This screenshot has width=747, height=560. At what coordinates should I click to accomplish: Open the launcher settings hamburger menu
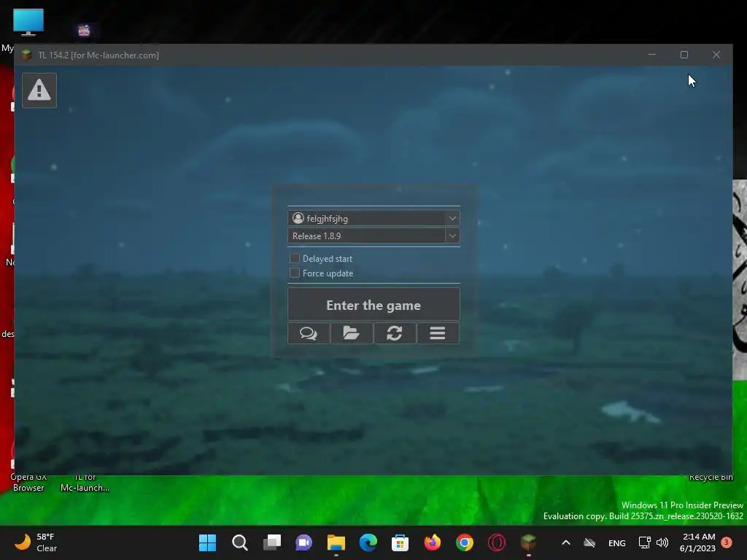tap(438, 333)
